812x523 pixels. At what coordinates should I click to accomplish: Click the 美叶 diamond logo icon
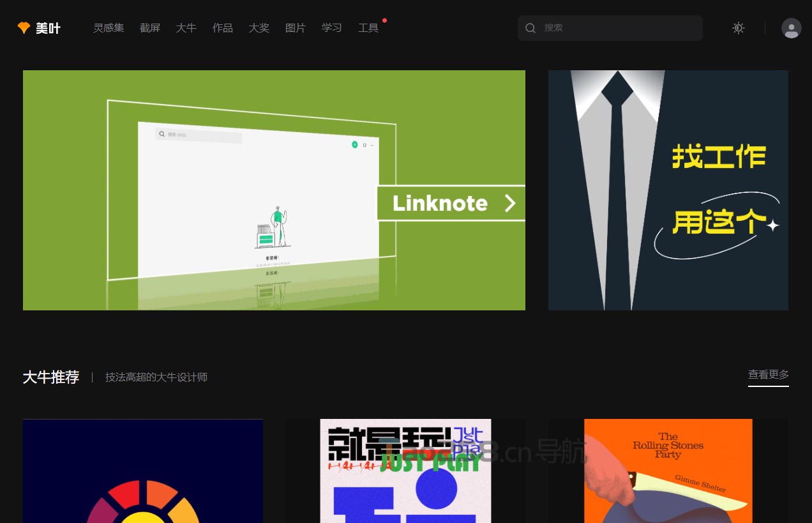(x=24, y=28)
